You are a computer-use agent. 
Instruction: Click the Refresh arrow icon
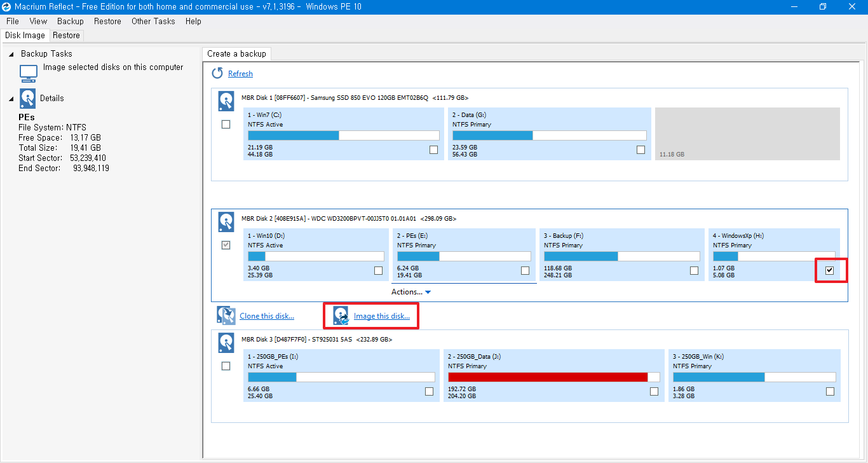217,73
